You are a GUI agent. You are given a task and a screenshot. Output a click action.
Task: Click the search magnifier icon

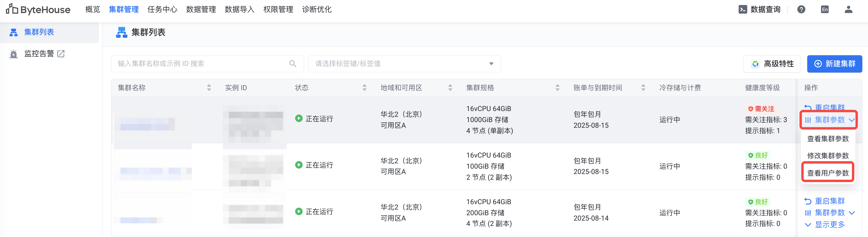pos(293,64)
